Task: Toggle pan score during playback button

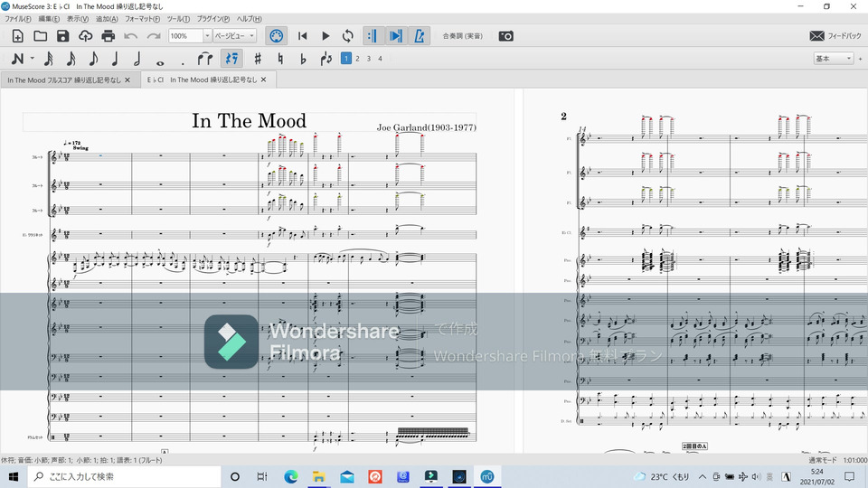Action: pos(395,36)
